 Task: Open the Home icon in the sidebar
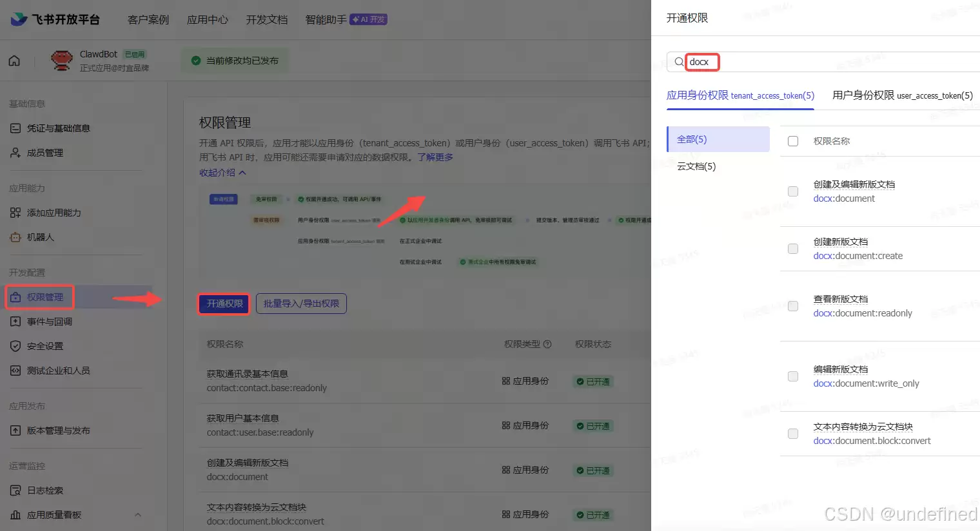(x=14, y=61)
